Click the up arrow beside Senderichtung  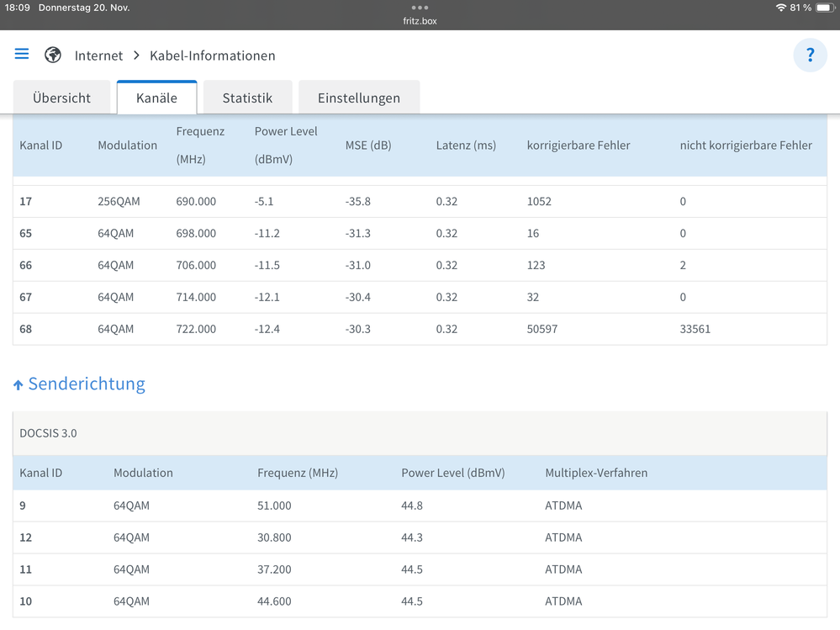[x=18, y=385]
